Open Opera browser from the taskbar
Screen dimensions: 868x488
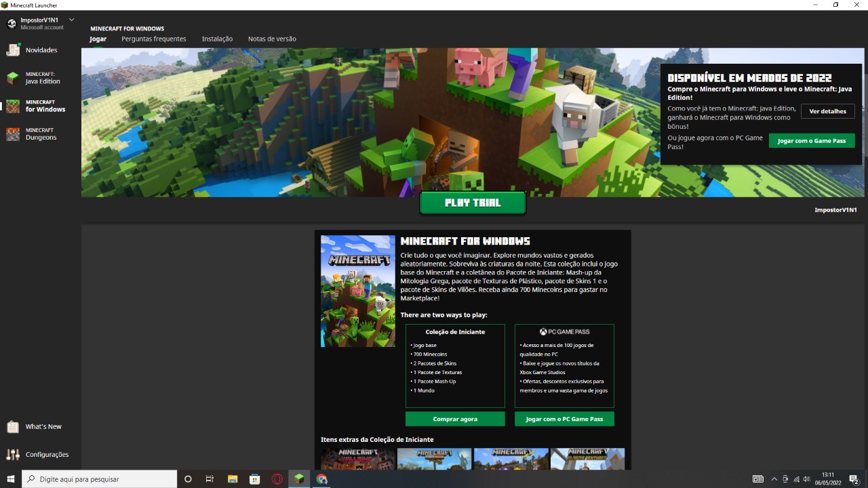pyautogui.click(x=277, y=479)
